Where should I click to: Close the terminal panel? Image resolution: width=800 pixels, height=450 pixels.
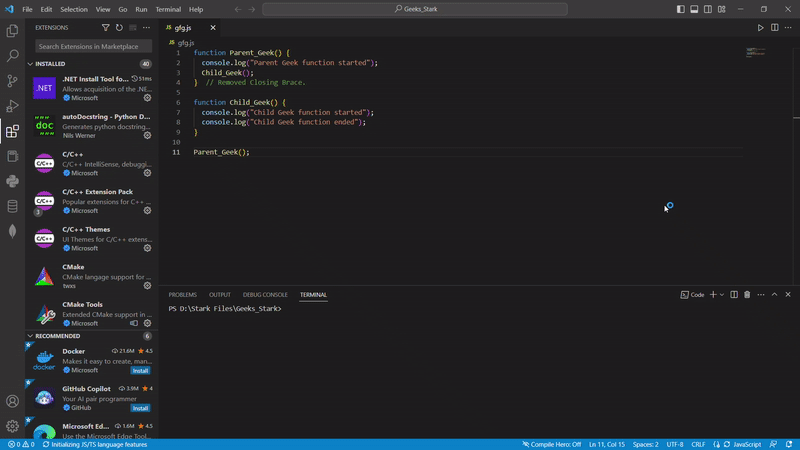click(788, 294)
